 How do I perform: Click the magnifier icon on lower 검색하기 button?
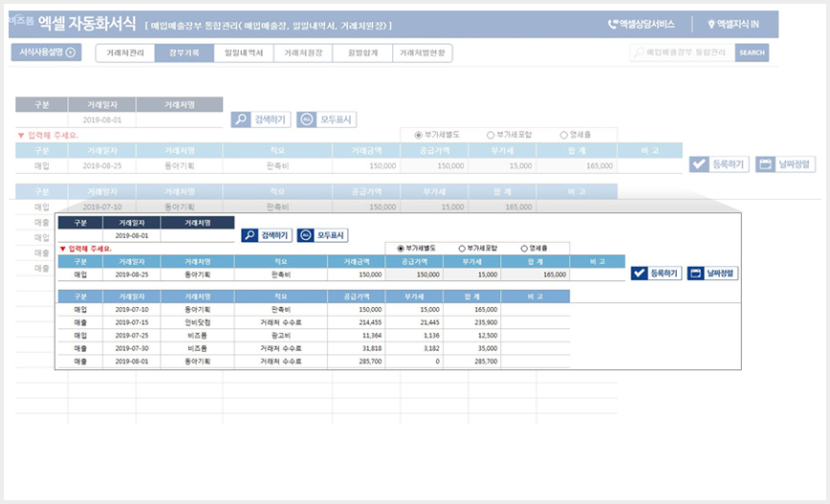pyautogui.click(x=251, y=235)
